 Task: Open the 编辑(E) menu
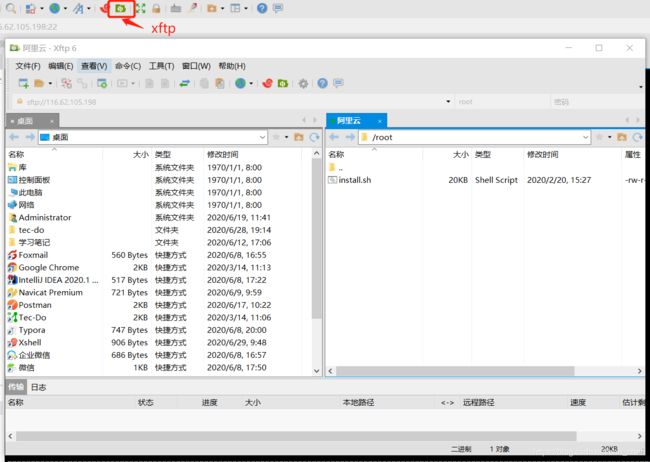(61, 66)
